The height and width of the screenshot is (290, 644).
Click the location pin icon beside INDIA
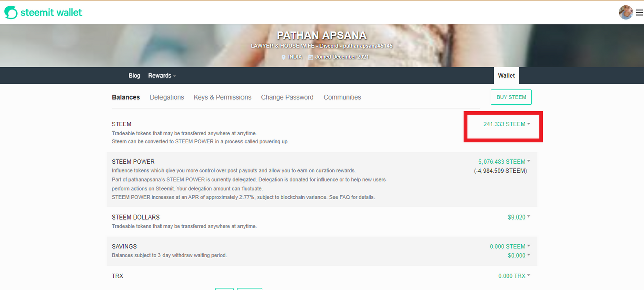coord(284,57)
